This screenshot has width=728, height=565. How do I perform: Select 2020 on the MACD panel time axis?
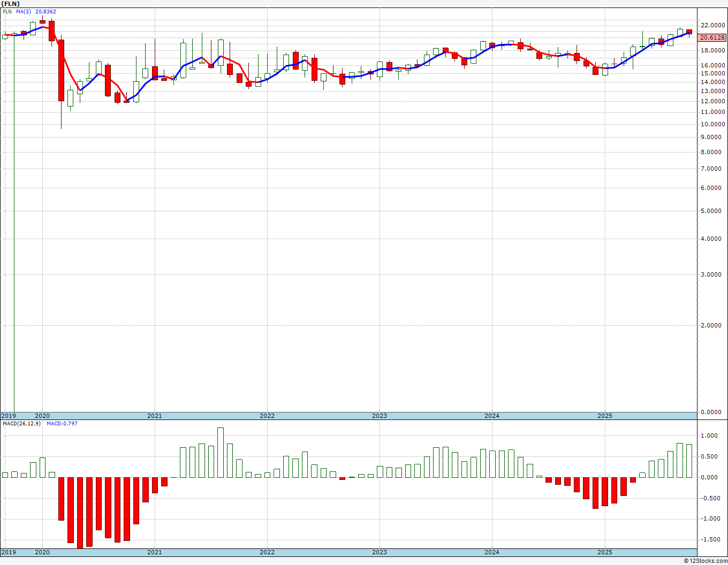pos(42,552)
